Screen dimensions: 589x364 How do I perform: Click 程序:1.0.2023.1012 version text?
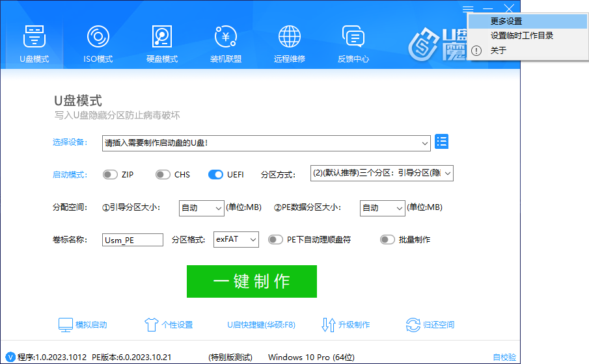(52, 357)
